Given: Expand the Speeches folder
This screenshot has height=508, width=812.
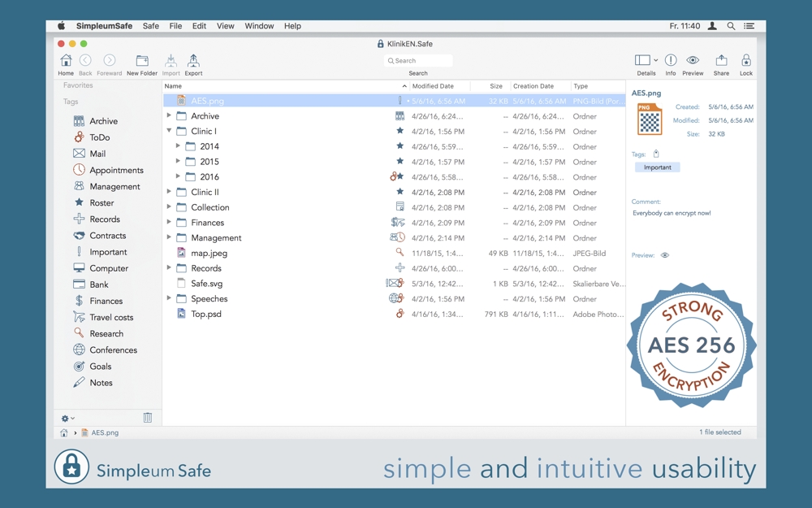Looking at the screenshot, I should [169, 298].
